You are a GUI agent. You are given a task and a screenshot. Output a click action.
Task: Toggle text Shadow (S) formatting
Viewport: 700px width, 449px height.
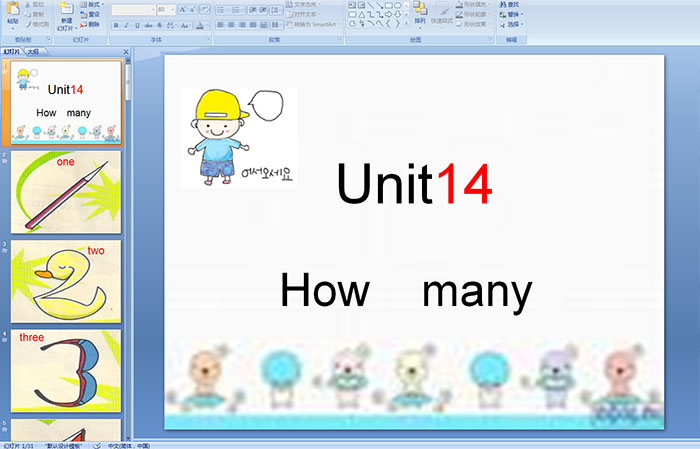[159, 25]
